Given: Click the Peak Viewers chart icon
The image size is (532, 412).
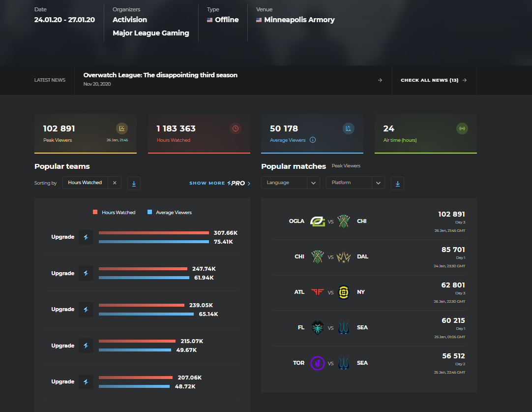Looking at the screenshot, I should (122, 128).
